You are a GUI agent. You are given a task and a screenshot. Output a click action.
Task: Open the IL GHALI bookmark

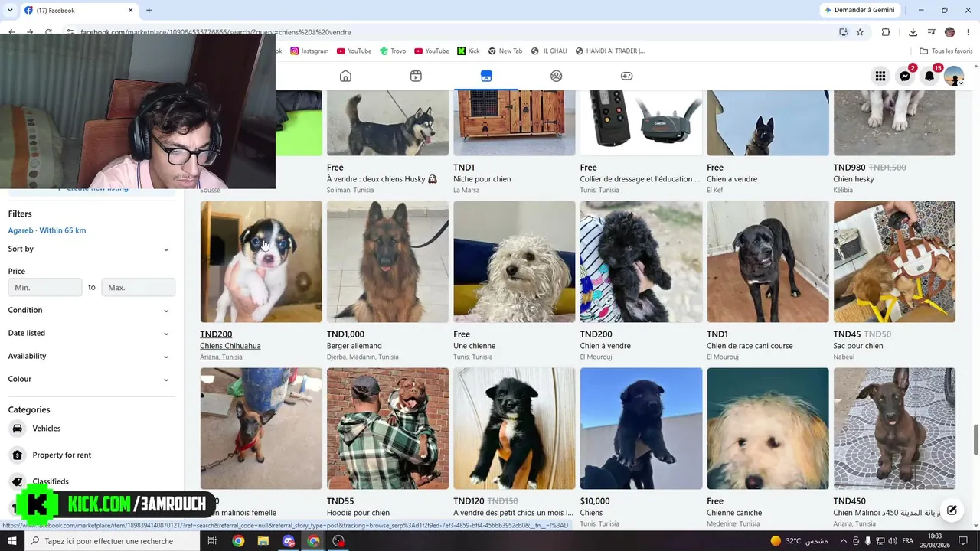point(549,51)
